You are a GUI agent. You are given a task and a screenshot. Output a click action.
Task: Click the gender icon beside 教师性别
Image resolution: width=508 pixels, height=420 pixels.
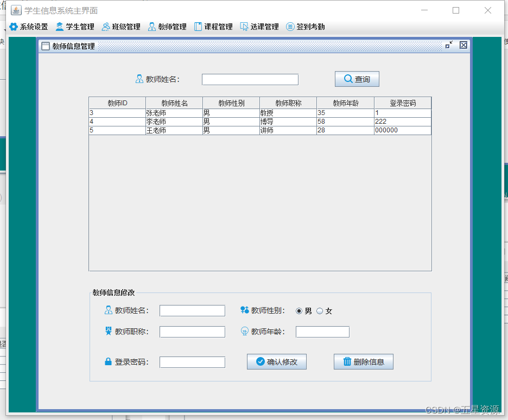pos(245,310)
